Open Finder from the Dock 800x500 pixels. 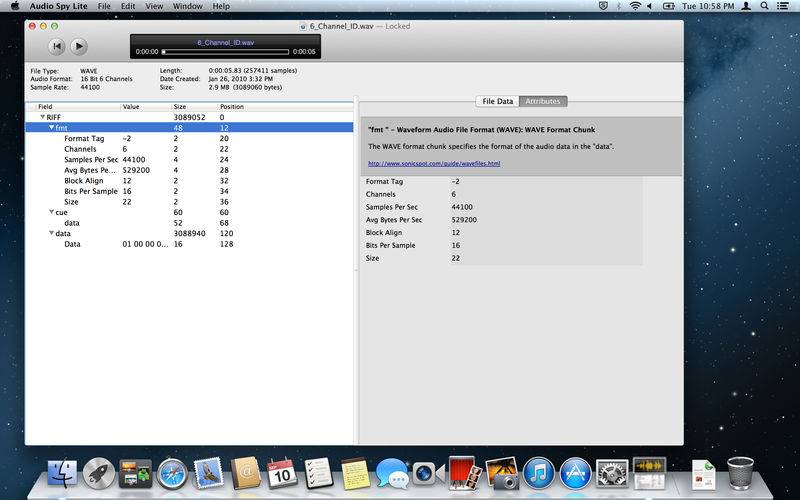coord(62,472)
